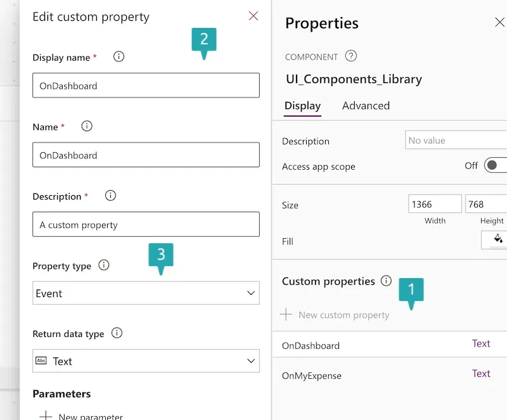Image resolution: width=507 pixels, height=420 pixels.
Task: Open the Return data type dropdown showing Text
Action: [x=146, y=361]
